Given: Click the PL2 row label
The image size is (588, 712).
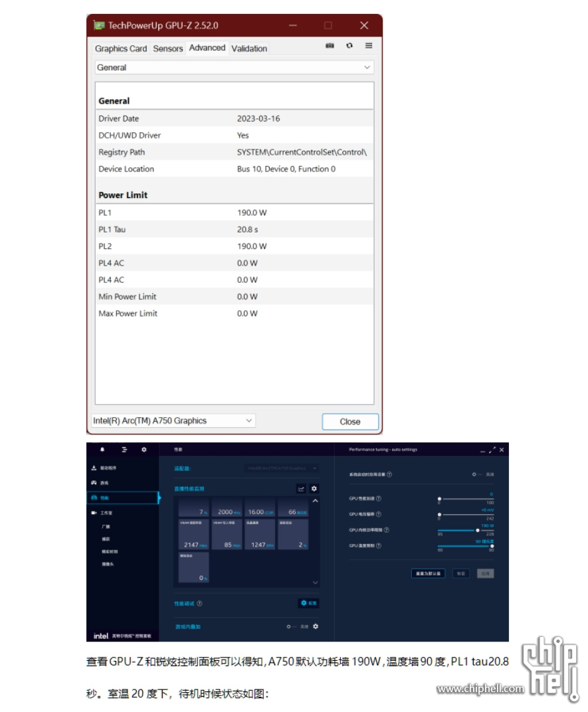Looking at the screenshot, I should [x=105, y=246].
